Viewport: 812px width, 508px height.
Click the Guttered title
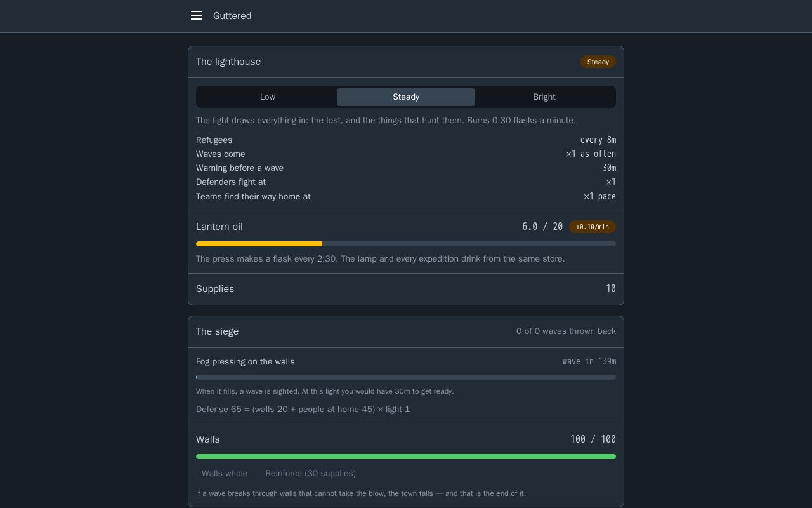coord(232,16)
